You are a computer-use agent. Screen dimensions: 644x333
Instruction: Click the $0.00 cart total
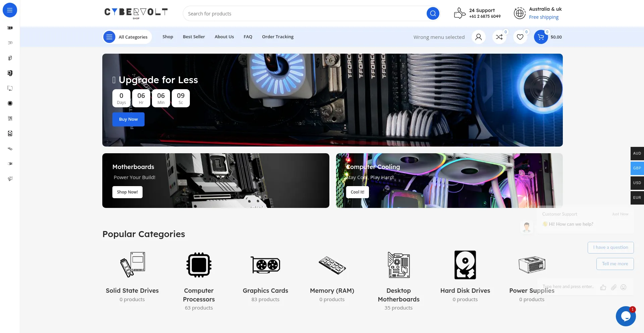point(556,37)
